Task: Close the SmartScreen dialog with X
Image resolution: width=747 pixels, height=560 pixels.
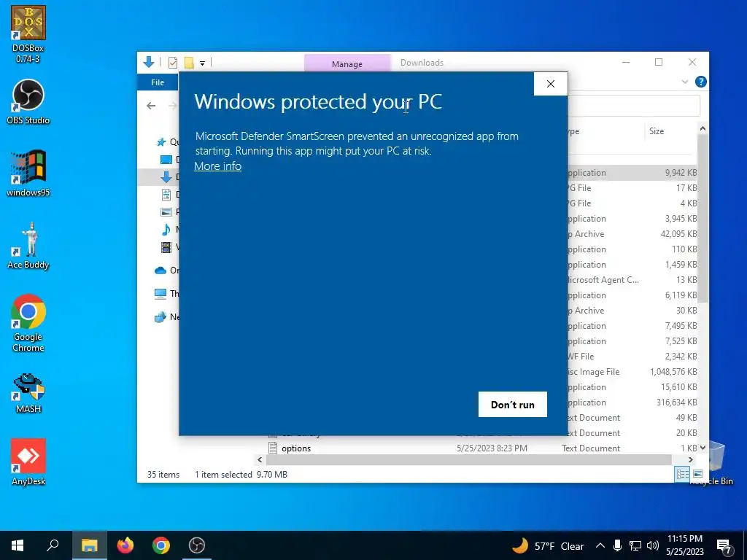Action: 551,84
